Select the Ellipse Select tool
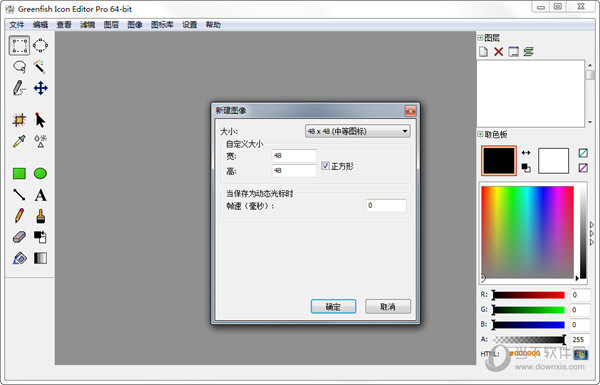 point(40,46)
